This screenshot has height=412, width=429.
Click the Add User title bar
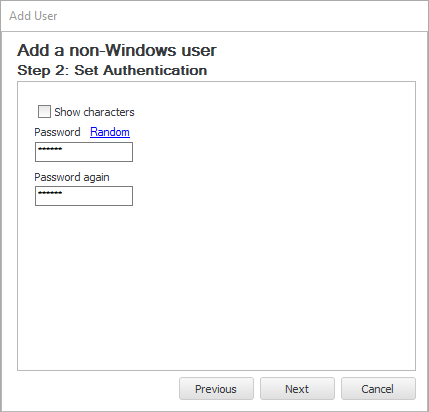(214, 16)
